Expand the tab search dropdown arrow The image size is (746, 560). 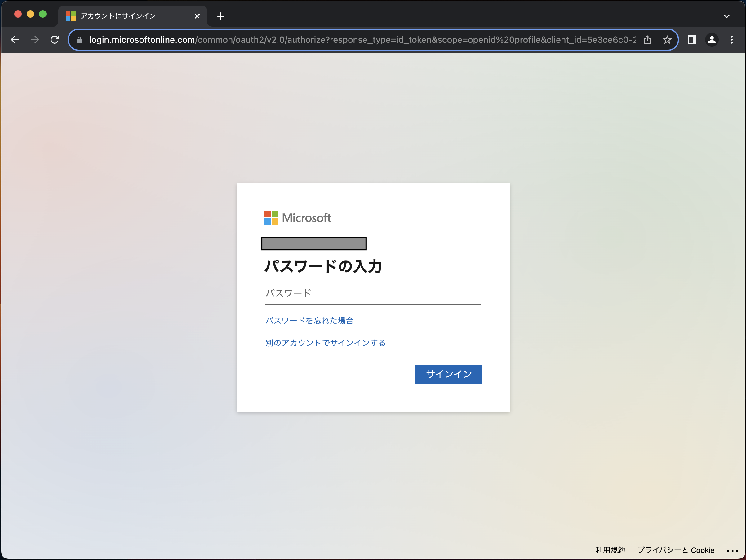(x=727, y=16)
